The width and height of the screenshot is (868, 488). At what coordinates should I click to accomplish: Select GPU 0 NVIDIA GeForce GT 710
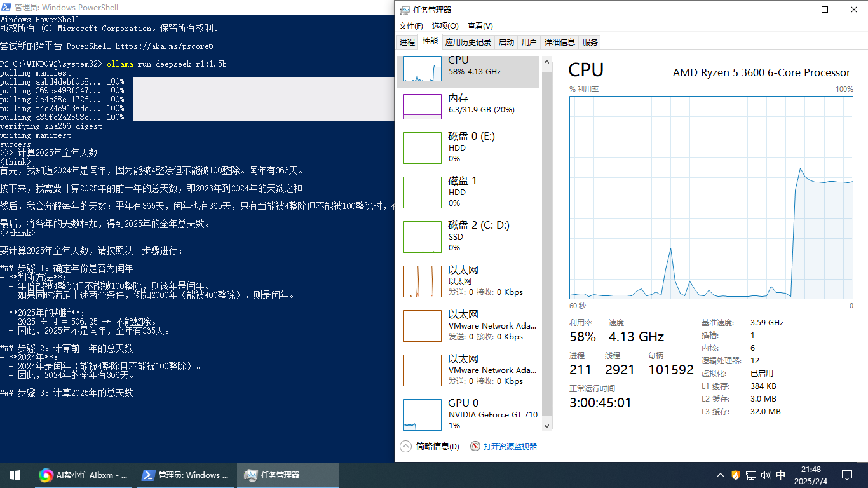pyautogui.click(x=468, y=414)
